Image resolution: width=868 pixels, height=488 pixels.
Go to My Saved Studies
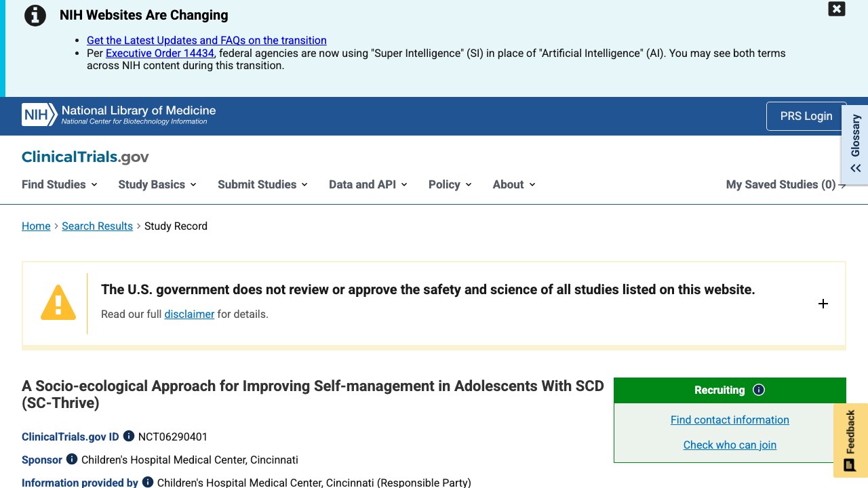(786, 184)
